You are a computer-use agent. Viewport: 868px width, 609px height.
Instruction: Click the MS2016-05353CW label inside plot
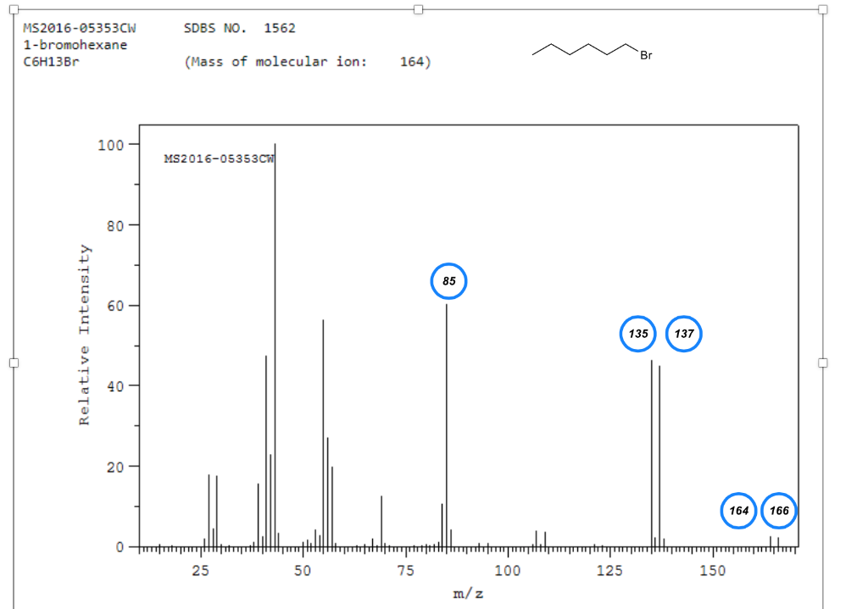tap(220, 158)
